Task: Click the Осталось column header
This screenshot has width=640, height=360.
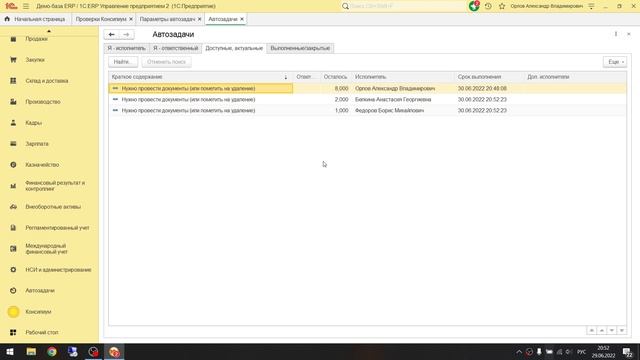Action: coord(336,77)
